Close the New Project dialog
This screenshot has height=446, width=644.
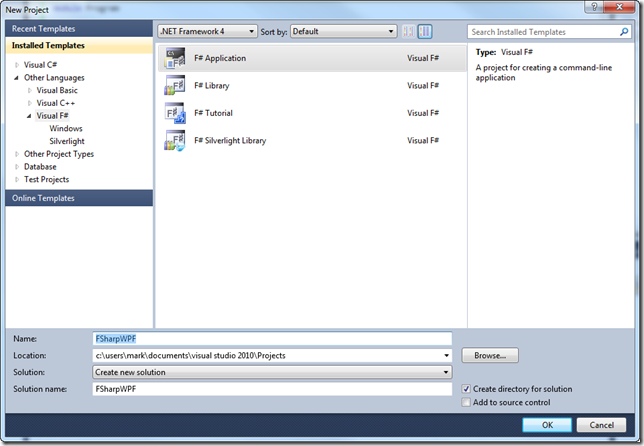619,7
